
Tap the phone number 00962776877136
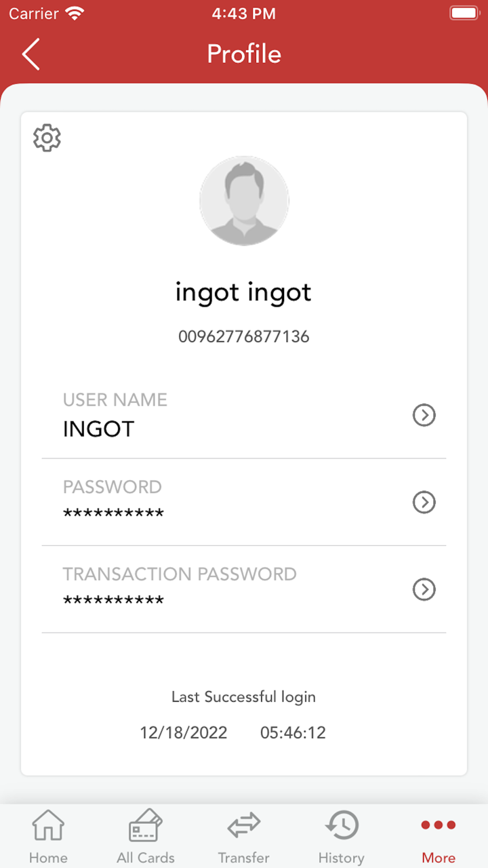coord(244,336)
